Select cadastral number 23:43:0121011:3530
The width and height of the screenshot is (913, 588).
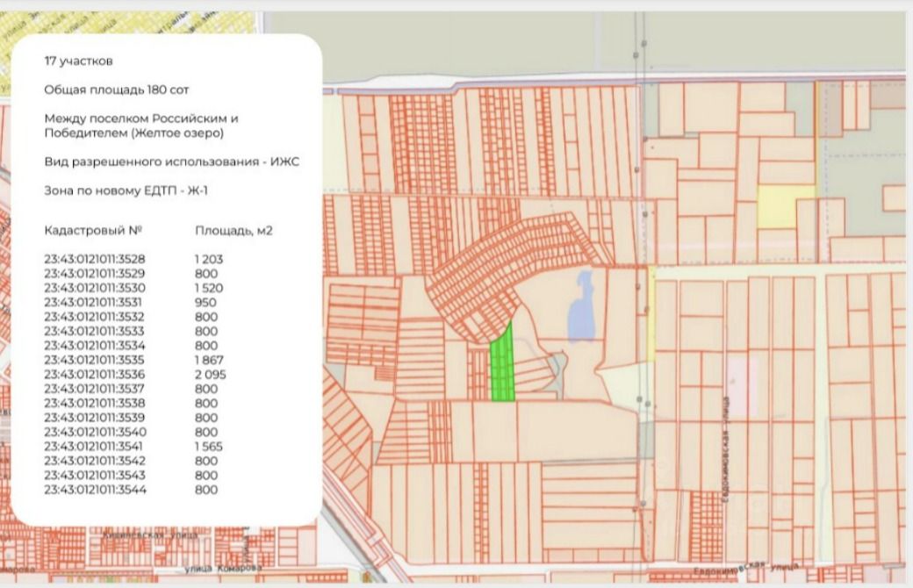click(95, 288)
